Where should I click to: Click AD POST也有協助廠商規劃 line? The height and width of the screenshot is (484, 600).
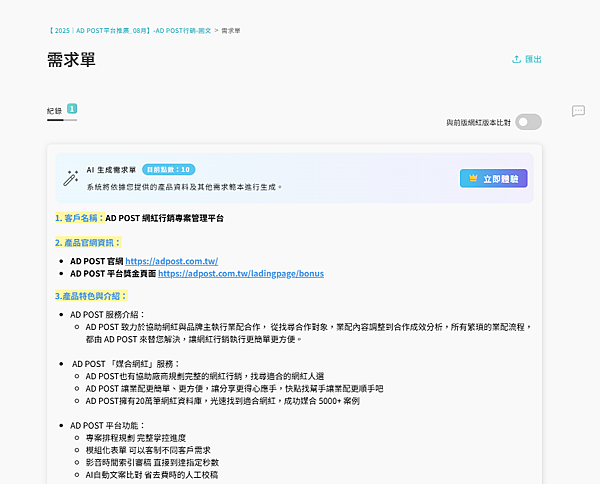pos(205,376)
